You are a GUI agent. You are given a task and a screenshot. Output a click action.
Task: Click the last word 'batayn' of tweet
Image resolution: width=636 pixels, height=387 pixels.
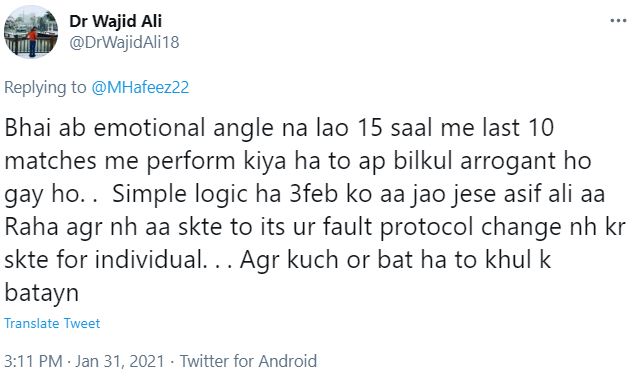pos(41,294)
